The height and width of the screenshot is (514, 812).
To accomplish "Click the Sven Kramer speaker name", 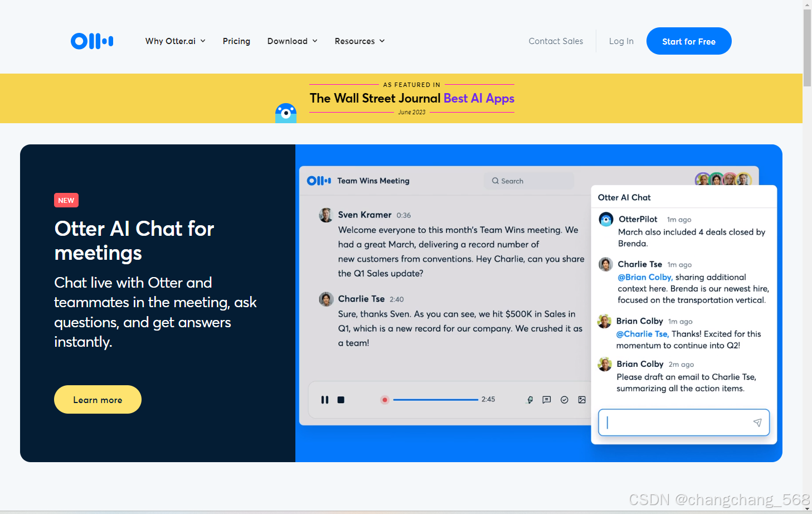I will [x=364, y=215].
